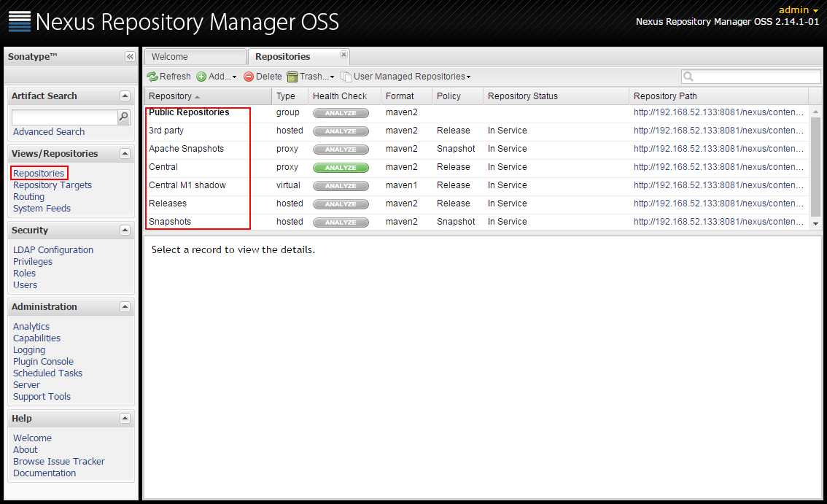This screenshot has height=504, width=827.
Task: Open Analytics link
Action: [x=31, y=327]
